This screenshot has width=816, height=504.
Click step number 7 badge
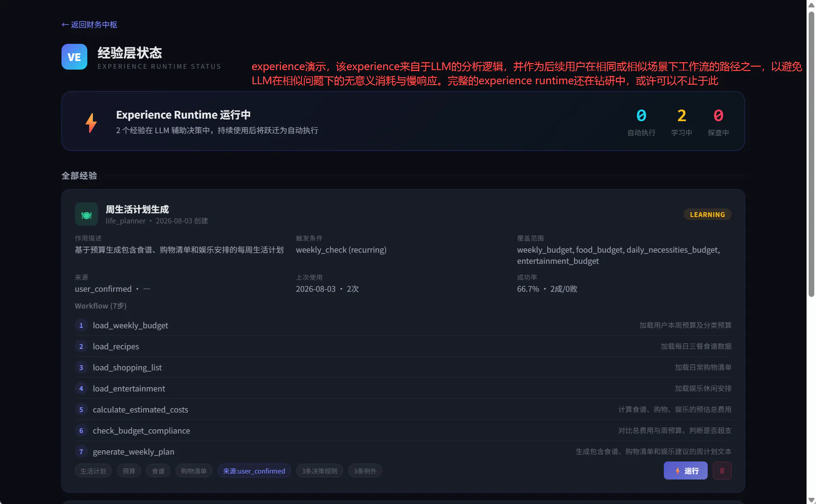[81, 452]
